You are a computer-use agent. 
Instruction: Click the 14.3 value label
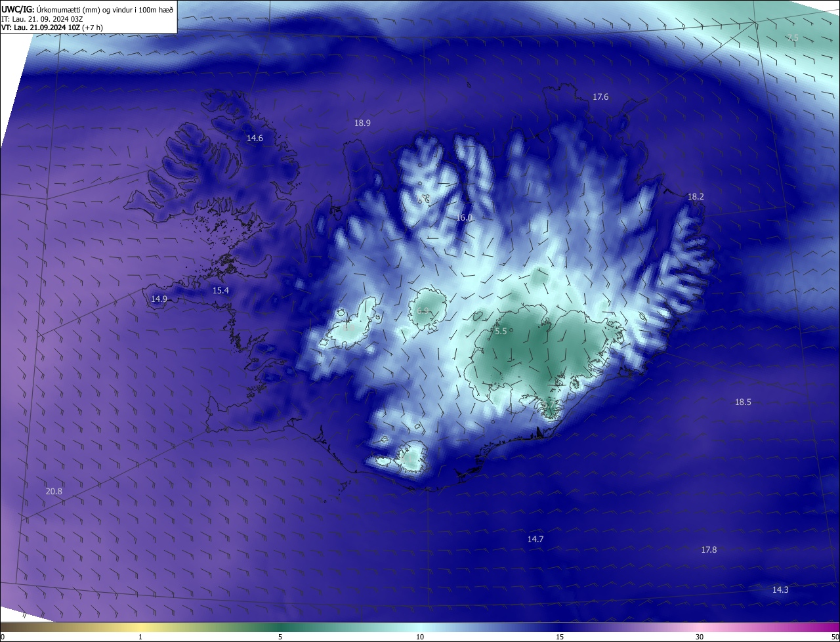tap(780, 590)
